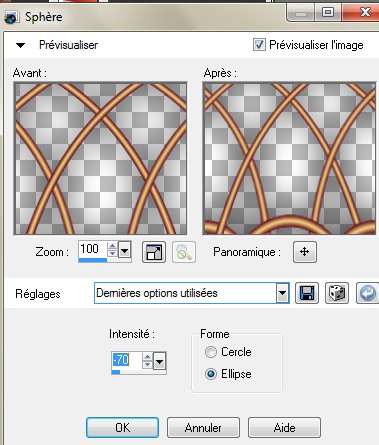Click the Réglages dropdown arrow
This screenshot has height=445, width=379.
[282, 293]
